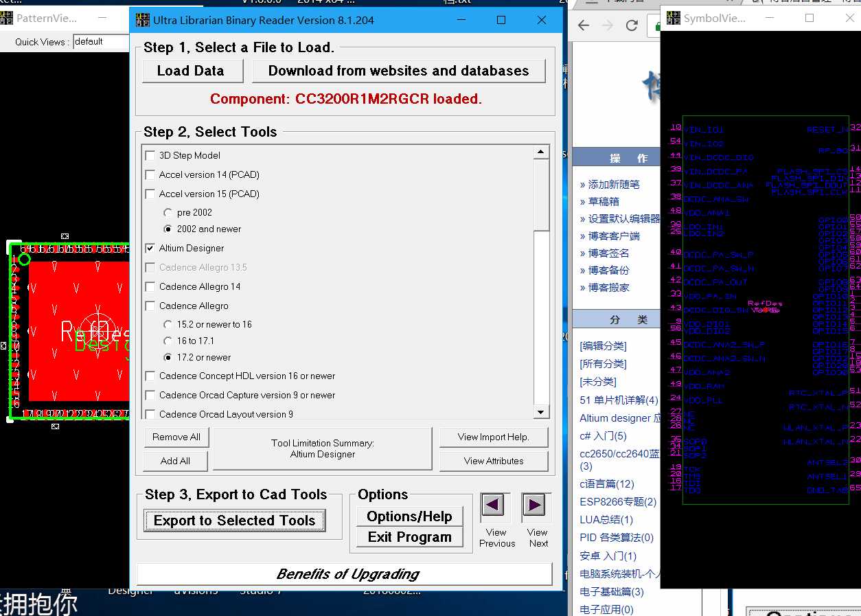Viewport: 861px width, 616px height.
Task: Enable Accel version 14 (PCAD) checkbox
Action: (150, 174)
